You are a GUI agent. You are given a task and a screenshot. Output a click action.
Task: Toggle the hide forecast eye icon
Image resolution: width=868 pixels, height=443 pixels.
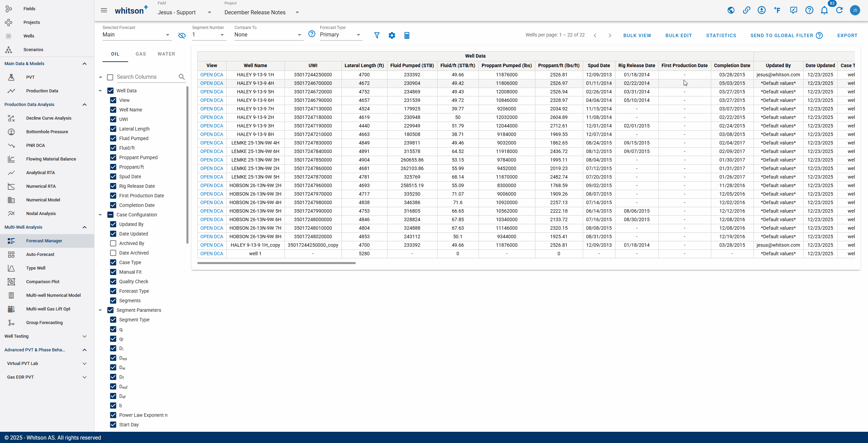coord(182,35)
